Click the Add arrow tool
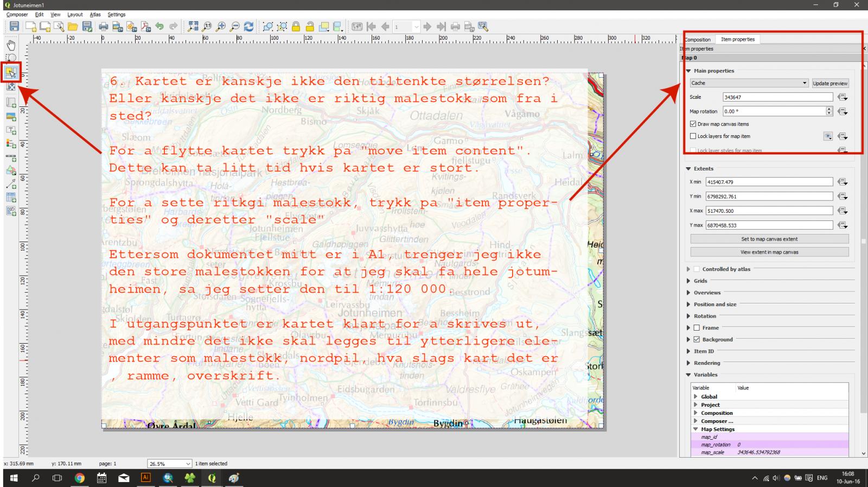This screenshot has height=487, width=868. pyautogui.click(x=11, y=185)
